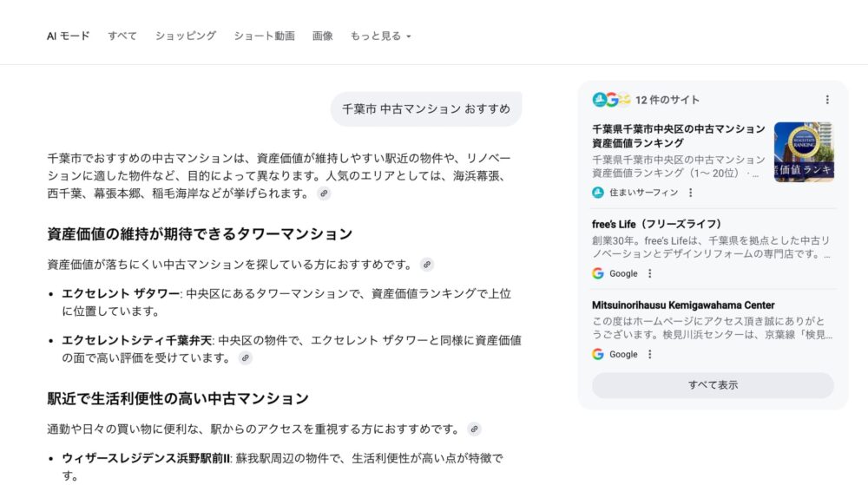Image resolution: width=868 pixels, height=485 pixels.
Task: Click heading 駅近で生活利便性の高い中古マンション
Action: [178, 399]
